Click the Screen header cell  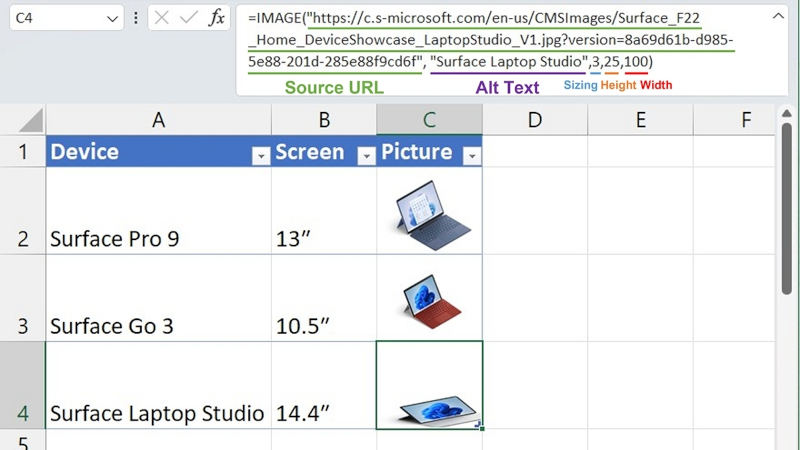point(324,152)
